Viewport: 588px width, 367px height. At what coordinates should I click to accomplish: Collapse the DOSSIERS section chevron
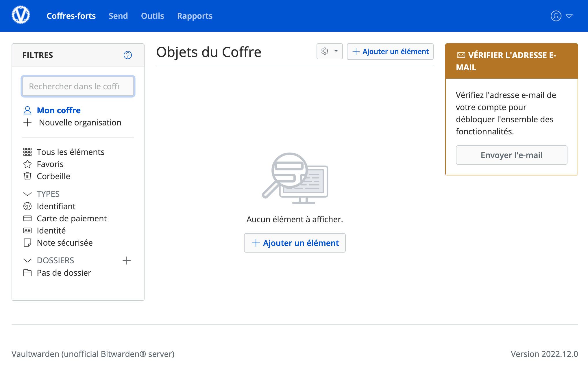pyautogui.click(x=27, y=260)
